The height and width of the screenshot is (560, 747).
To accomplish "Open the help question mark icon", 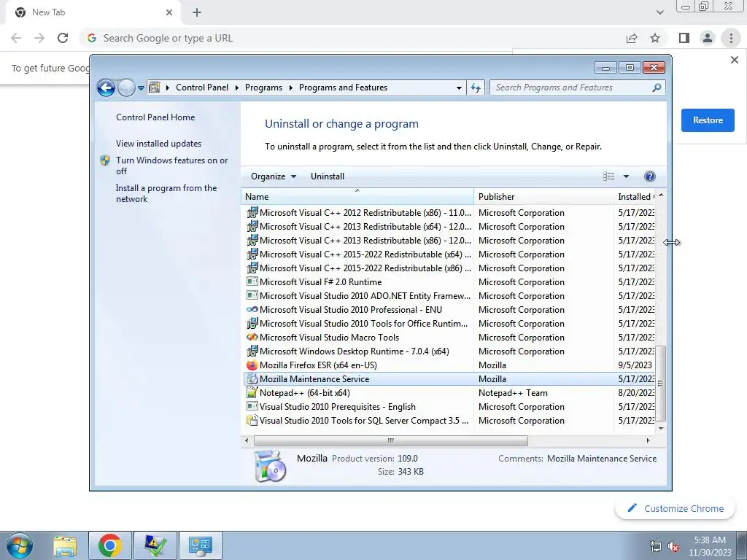I will (x=649, y=176).
